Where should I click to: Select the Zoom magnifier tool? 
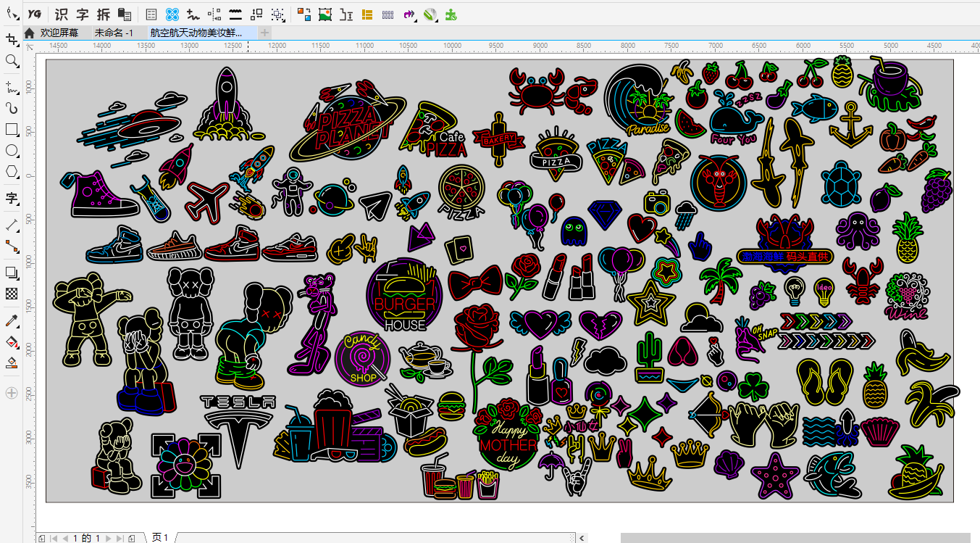point(11,61)
